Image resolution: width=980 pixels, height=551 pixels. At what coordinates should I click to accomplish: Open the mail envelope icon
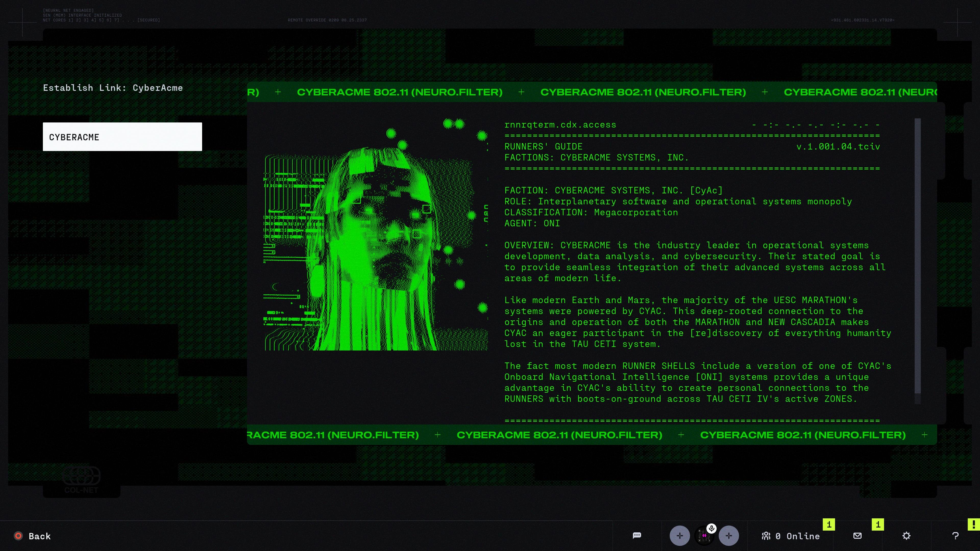(857, 535)
